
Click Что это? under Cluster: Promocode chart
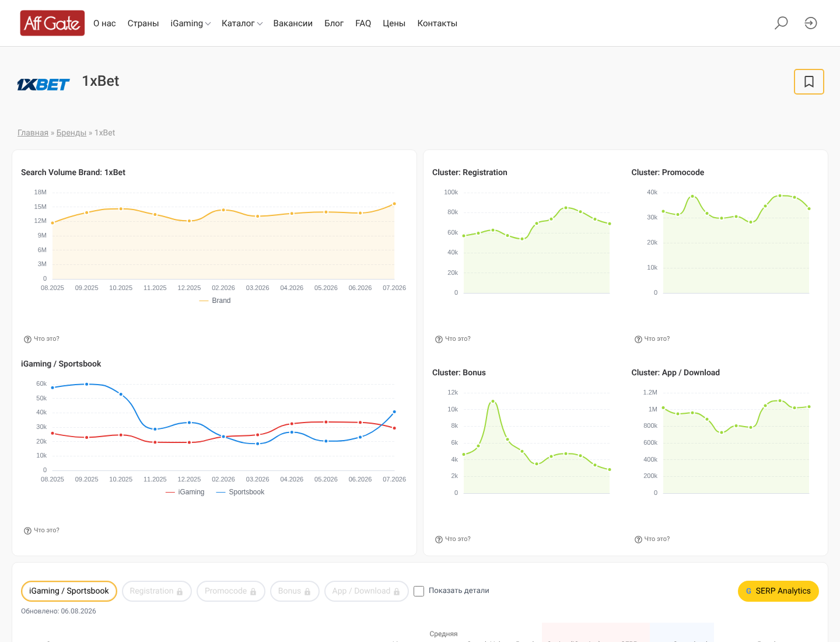pyautogui.click(x=657, y=339)
